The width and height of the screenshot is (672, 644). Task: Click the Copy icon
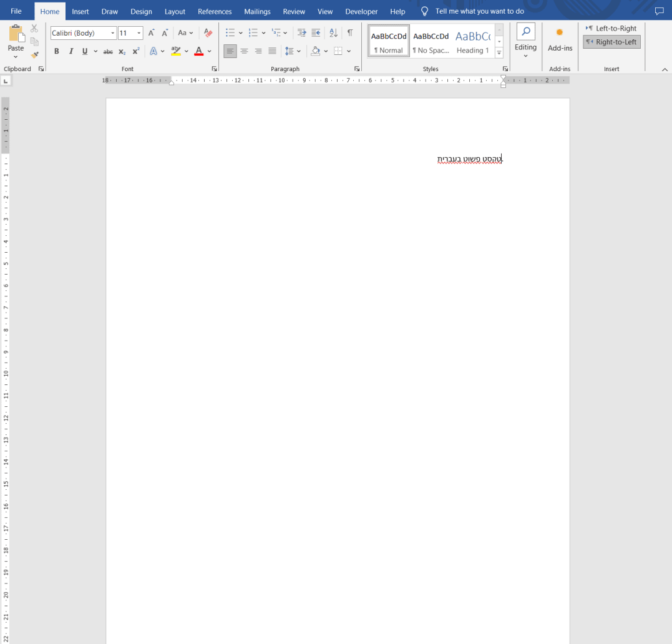tap(34, 42)
